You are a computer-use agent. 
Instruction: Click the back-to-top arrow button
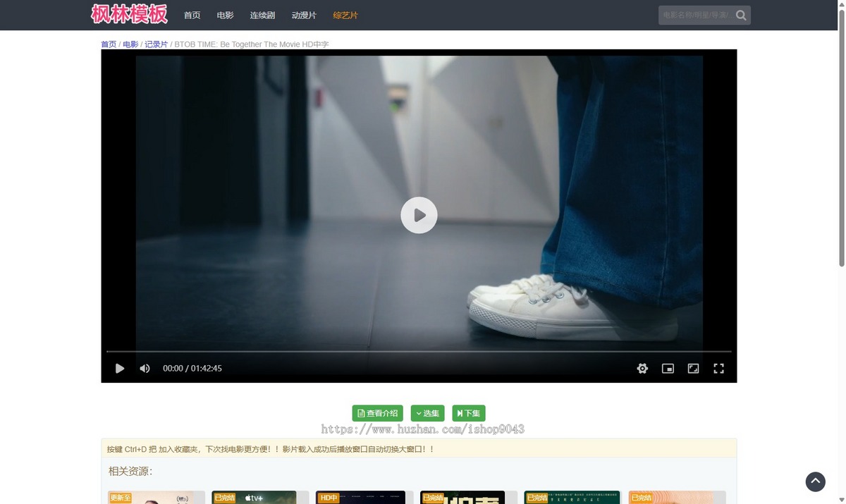[815, 481]
